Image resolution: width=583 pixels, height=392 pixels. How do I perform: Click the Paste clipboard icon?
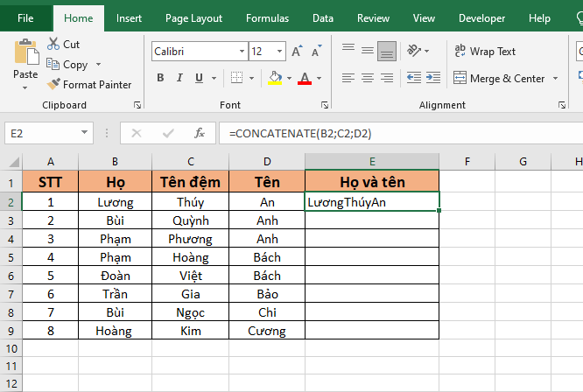click(26, 52)
